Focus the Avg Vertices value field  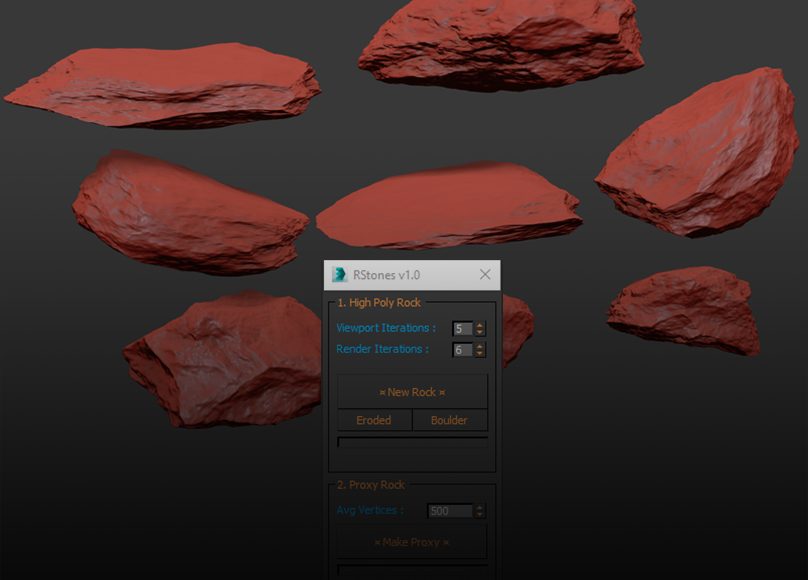(449, 511)
